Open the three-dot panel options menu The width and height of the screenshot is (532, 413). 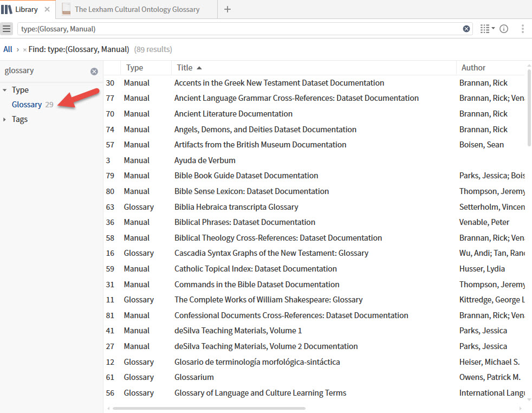click(x=522, y=29)
